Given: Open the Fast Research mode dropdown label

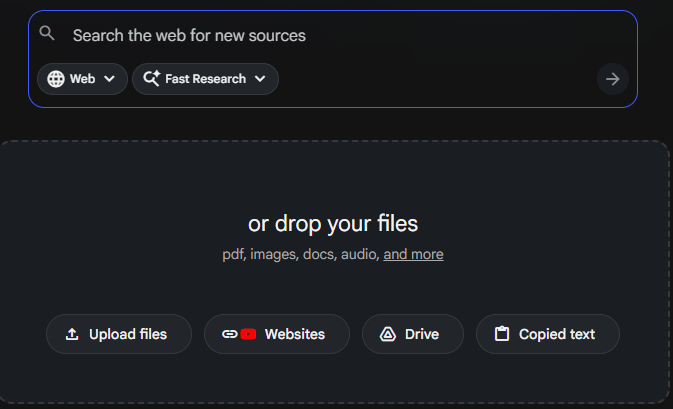Looking at the screenshot, I should [205, 79].
